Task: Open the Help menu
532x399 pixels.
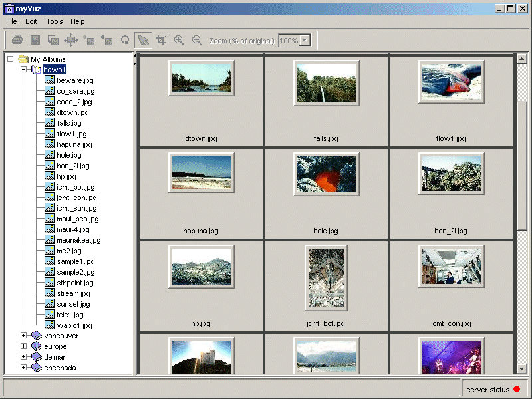Action: tap(77, 21)
